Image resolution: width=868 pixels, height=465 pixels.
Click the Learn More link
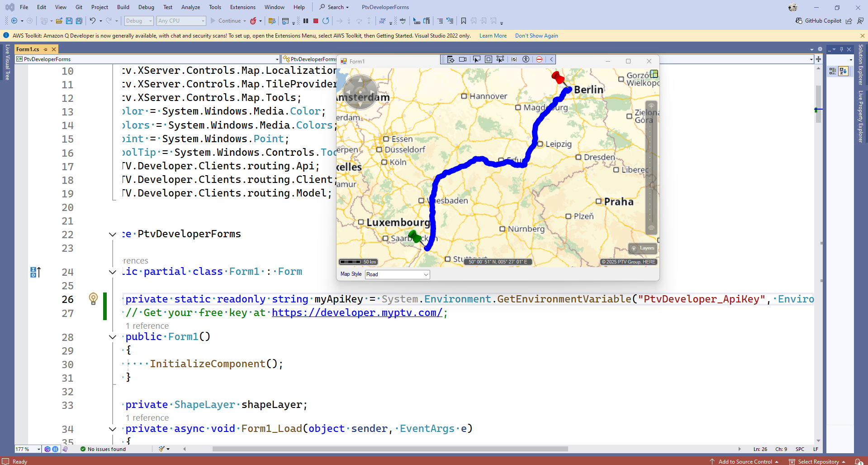pyautogui.click(x=493, y=36)
